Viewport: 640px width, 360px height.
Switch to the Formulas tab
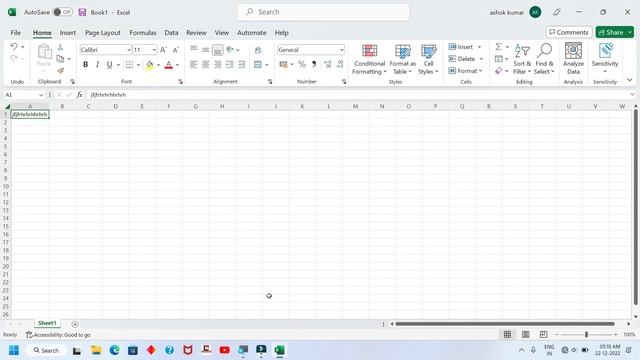point(143,33)
